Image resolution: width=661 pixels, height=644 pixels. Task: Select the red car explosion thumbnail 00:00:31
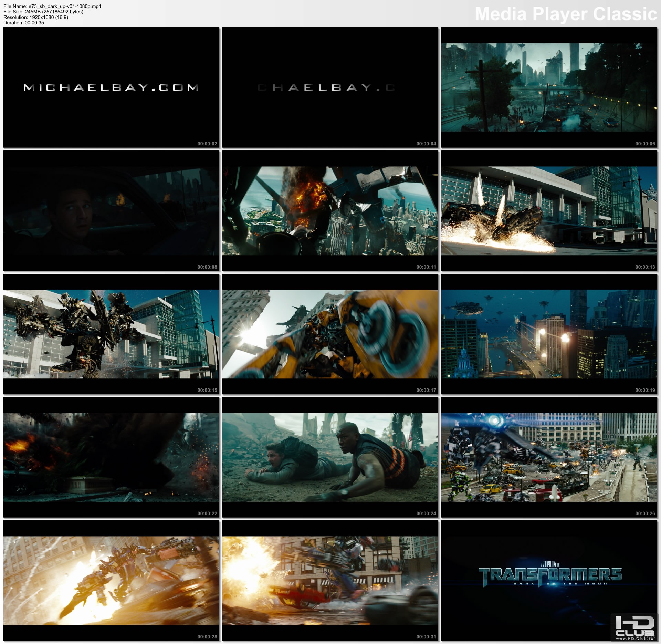coord(330,581)
